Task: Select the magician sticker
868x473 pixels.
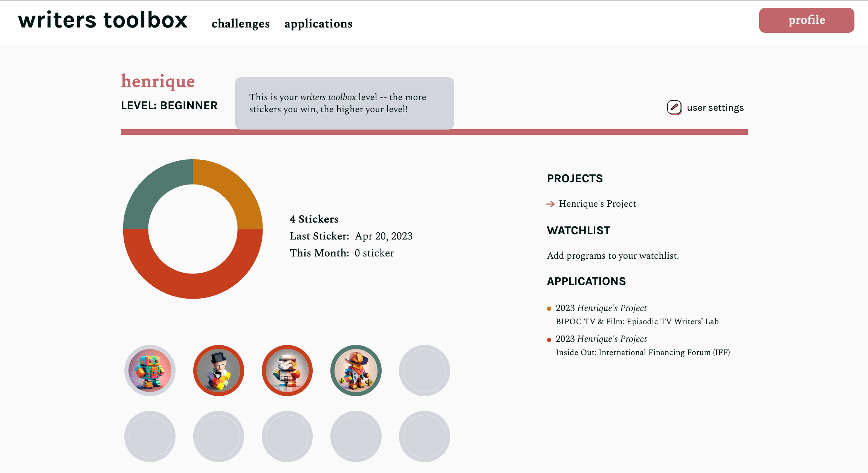Action: 219,371
